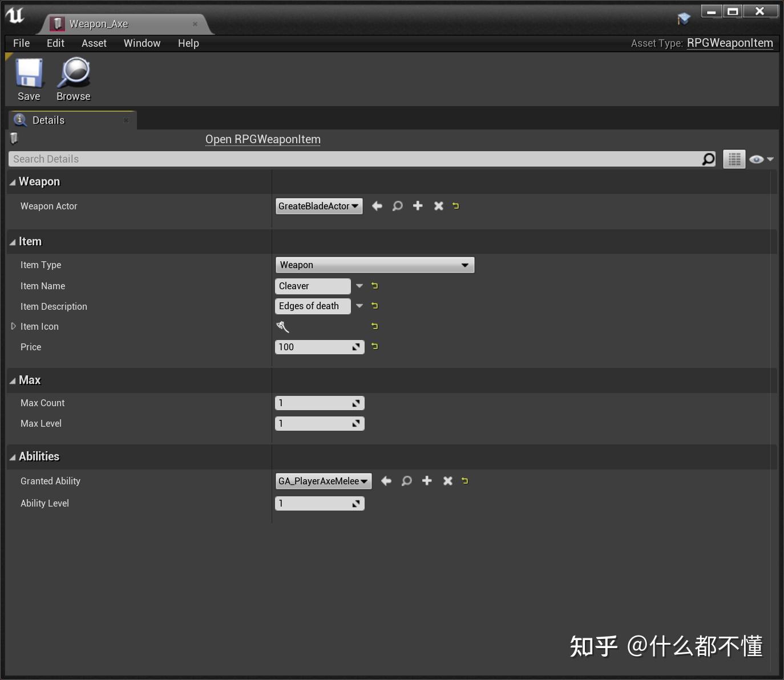Collapse the Abilities section header
This screenshot has height=680, width=784.
point(12,456)
